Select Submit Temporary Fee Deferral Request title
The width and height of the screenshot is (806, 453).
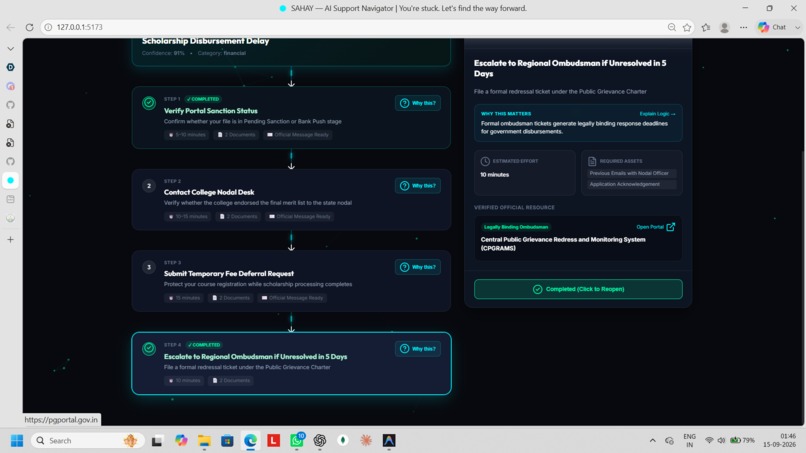pyautogui.click(x=229, y=274)
